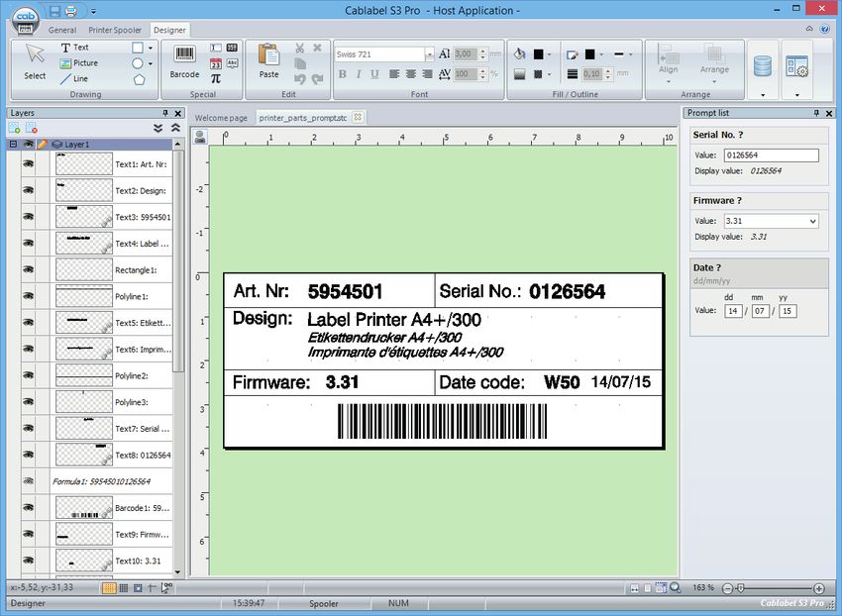Image resolution: width=842 pixels, height=616 pixels.
Task: Select the printer_parts_prompt.stc document tab
Action: pyautogui.click(x=303, y=118)
